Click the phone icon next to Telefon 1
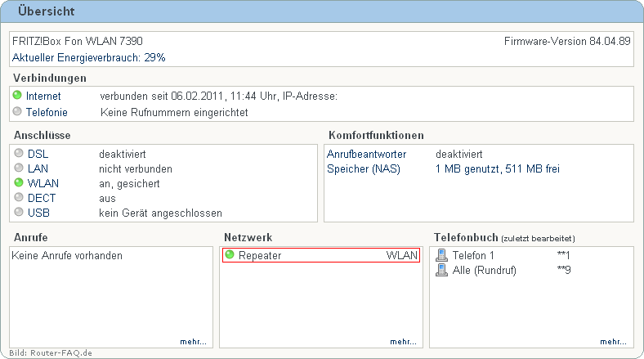 coord(441,255)
